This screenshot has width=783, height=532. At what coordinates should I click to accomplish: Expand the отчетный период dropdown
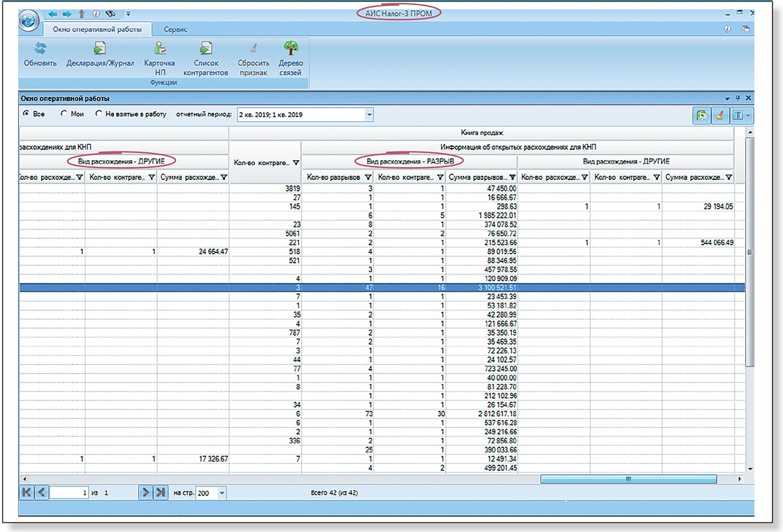point(369,115)
